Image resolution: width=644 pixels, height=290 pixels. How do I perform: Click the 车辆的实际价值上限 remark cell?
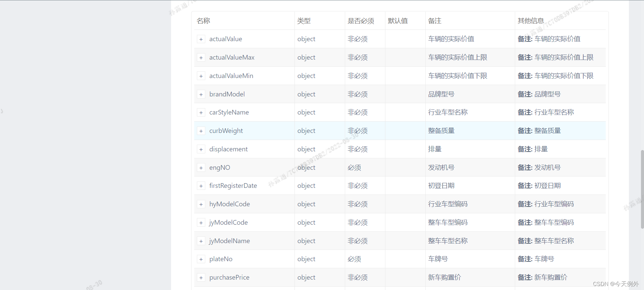tap(458, 57)
